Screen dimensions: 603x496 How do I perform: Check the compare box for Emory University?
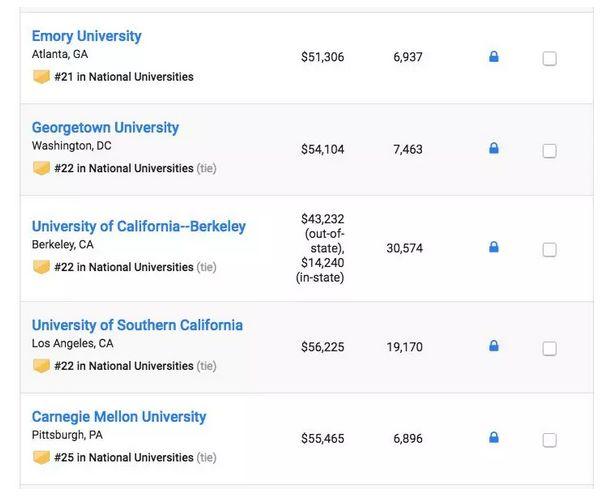[x=549, y=58]
